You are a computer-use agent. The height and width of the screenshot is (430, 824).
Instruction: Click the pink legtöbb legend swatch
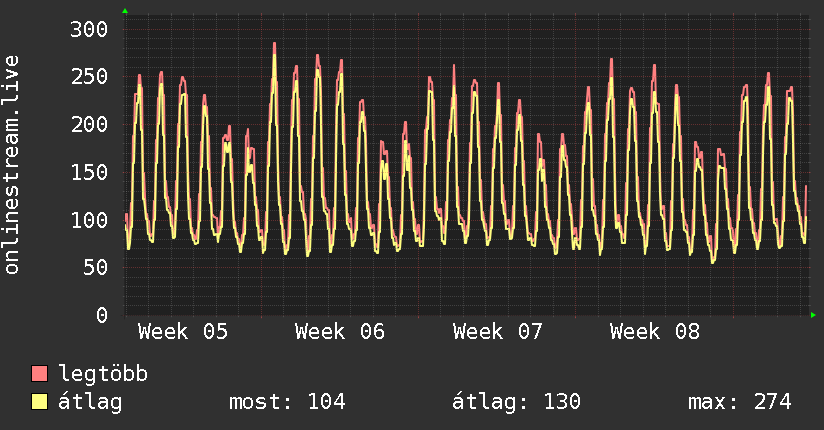39,373
